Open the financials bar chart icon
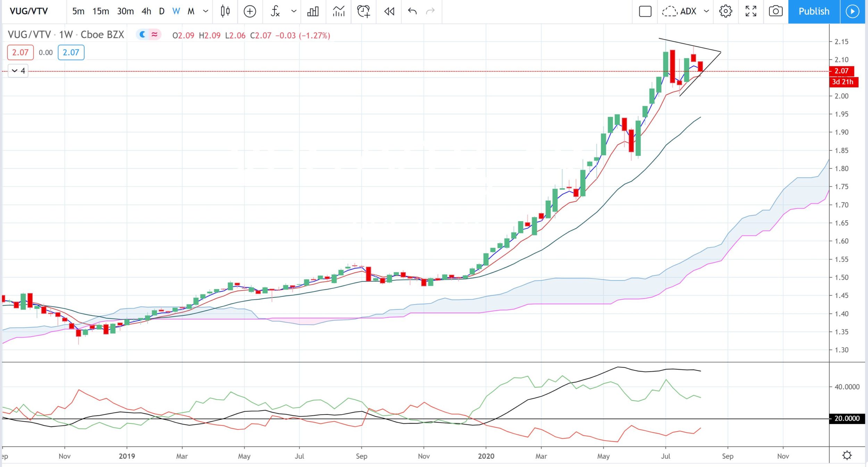The height and width of the screenshot is (467, 868). coord(313,11)
